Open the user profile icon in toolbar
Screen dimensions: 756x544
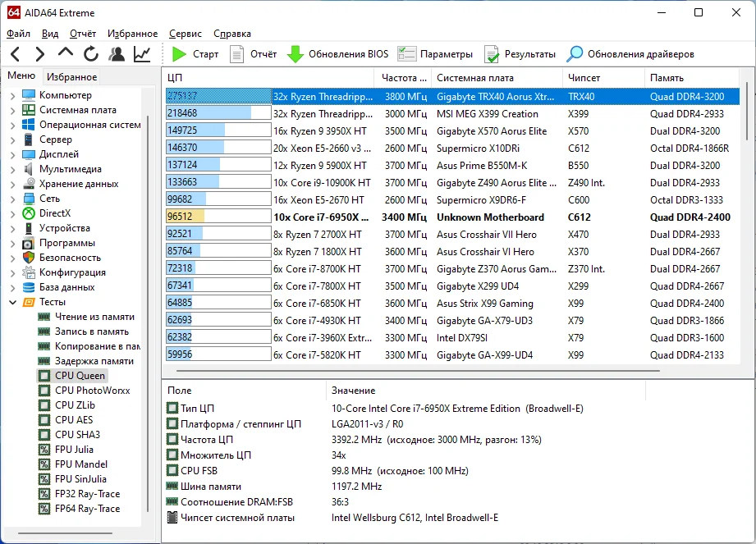coord(117,54)
